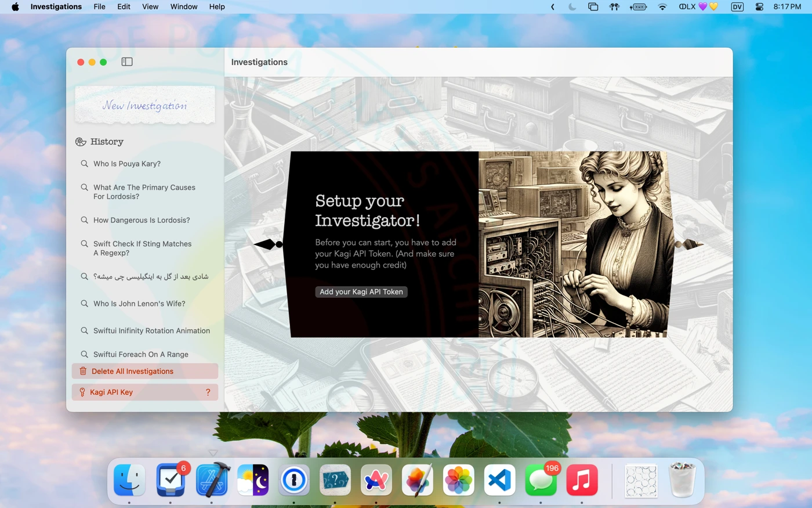Click the New Investigation paper button
Image resolution: width=812 pixels, height=508 pixels.
click(x=145, y=105)
